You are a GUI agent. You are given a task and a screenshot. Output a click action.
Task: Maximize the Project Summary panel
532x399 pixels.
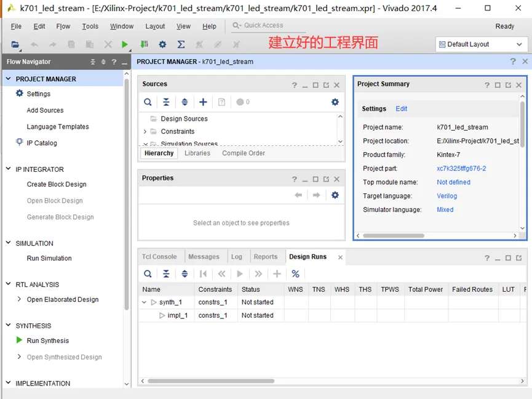click(x=498, y=85)
